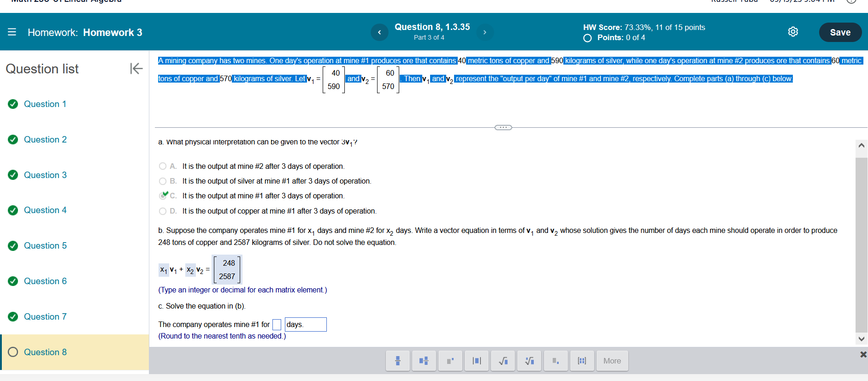Click the Points: 0 of 4 circle indicator

(x=587, y=38)
